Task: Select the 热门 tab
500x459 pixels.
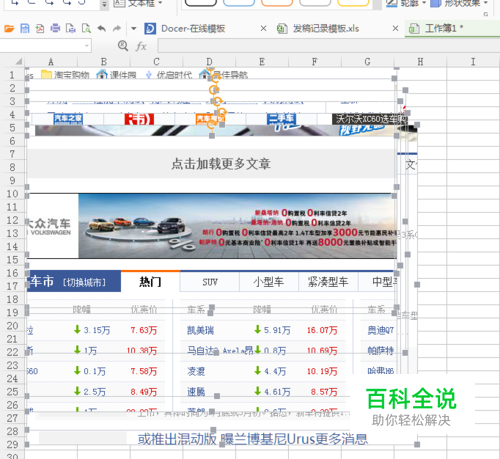Action: click(x=150, y=282)
